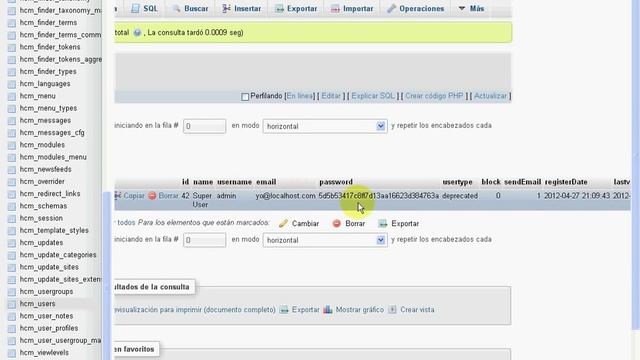The image size is (640, 360).
Task: Sort by the id column header
Action: pos(185,182)
